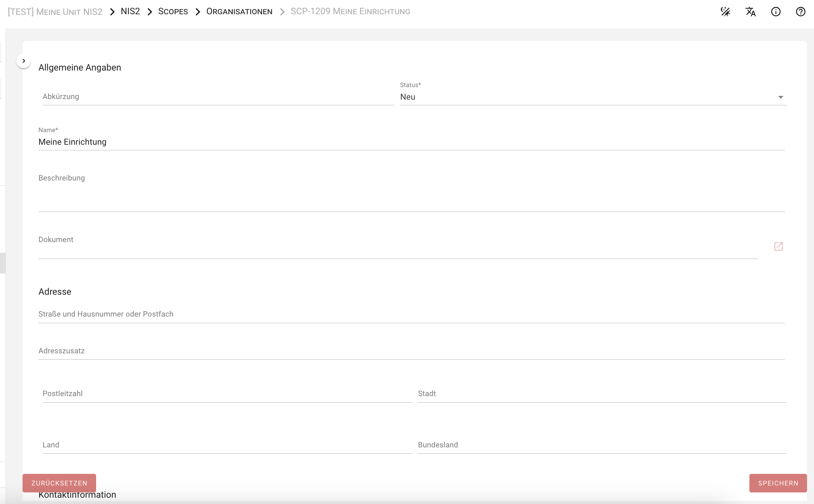The image size is (814, 504).
Task: Open the language translation menu
Action: click(x=750, y=12)
